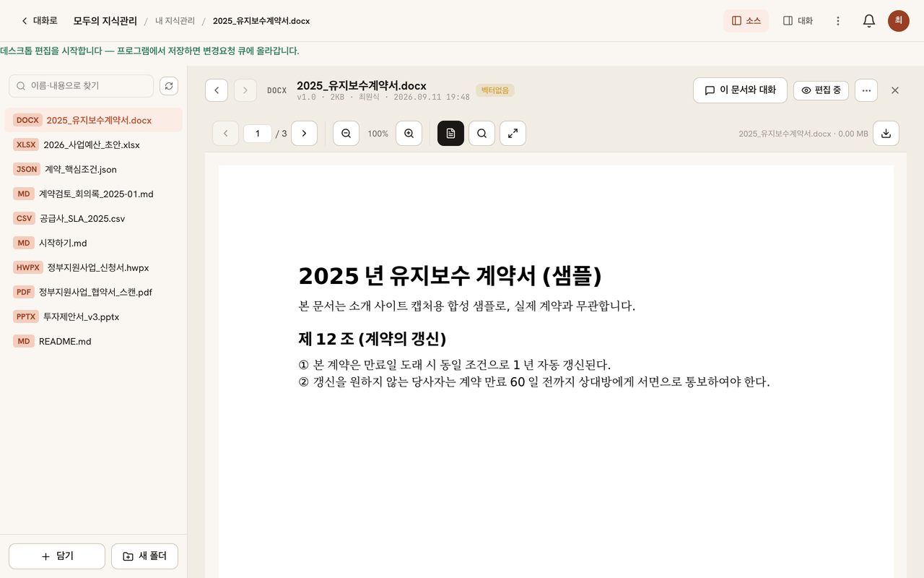
Task: Switch to the 소스 view tab
Action: point(746,21)
